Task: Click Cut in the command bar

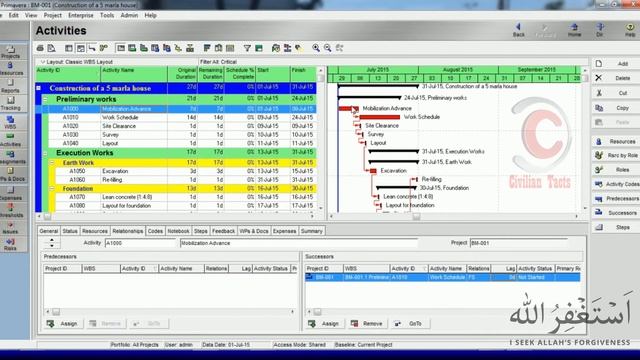Action: [x=616, y=93]
